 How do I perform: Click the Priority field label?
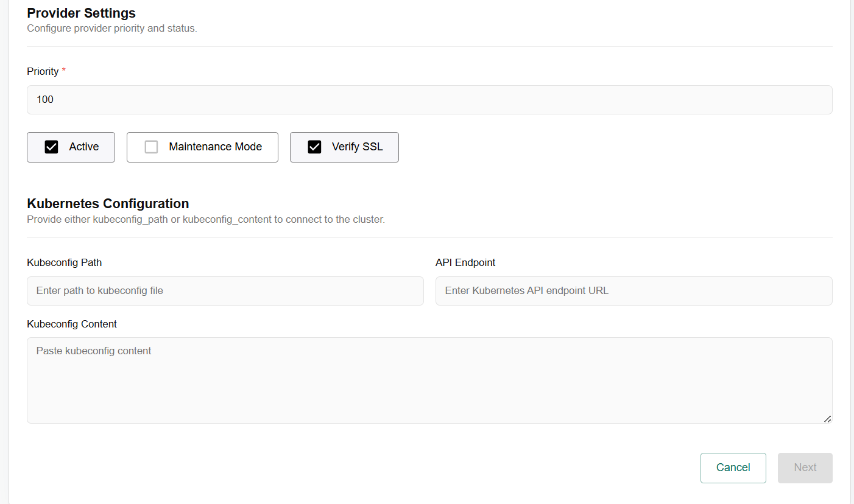(43, 72)
